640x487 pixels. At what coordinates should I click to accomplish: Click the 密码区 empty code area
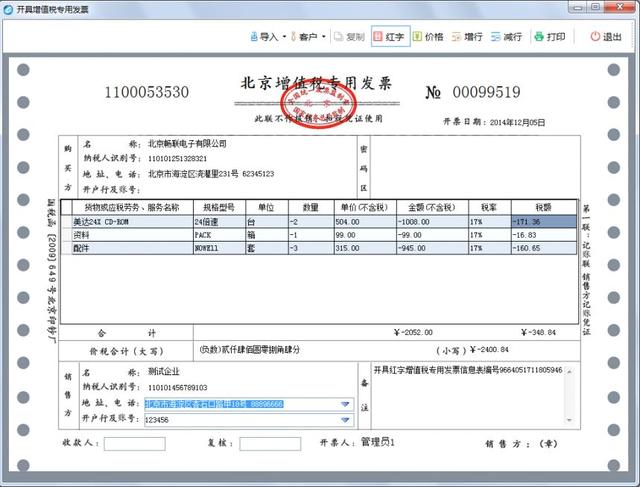pos(475,167)
